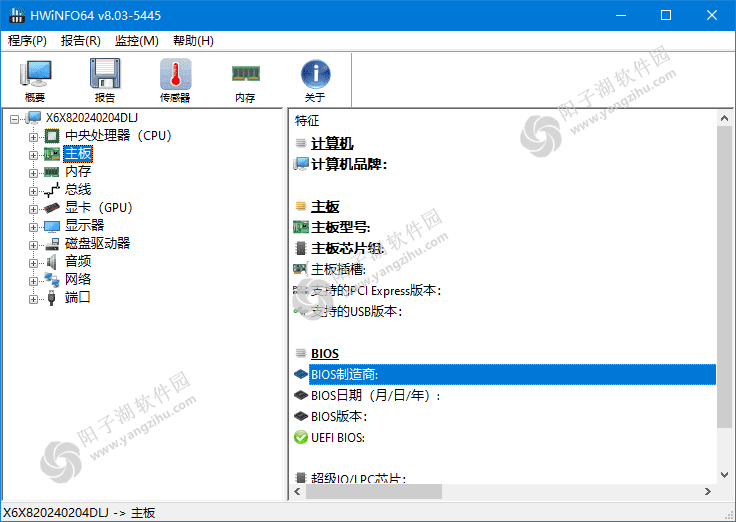The image size is (736, 522).
Task: Expand the 显示器 tree node
Action: click(x=33, y=227)
